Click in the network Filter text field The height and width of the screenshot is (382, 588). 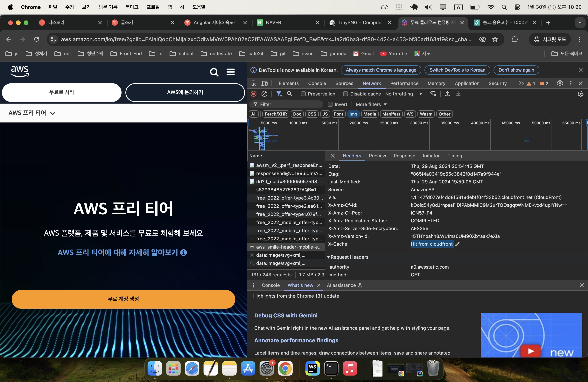[289, 104]
